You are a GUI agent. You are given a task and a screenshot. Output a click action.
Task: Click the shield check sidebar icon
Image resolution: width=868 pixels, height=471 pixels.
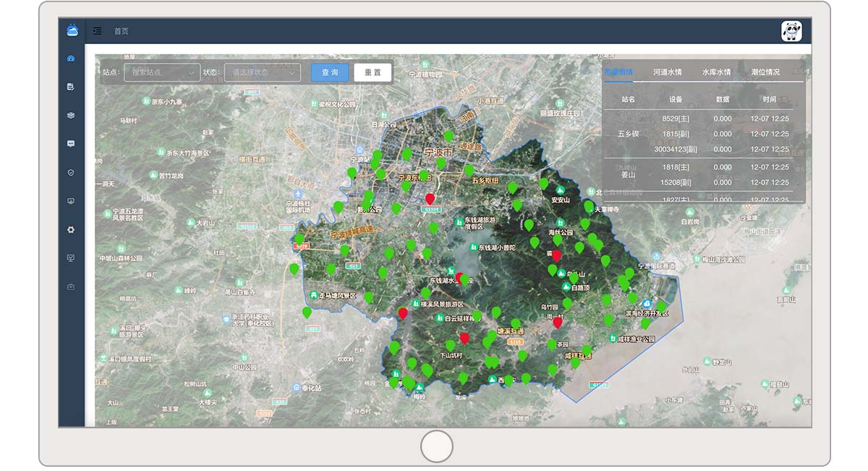click(x=71, y=172)
